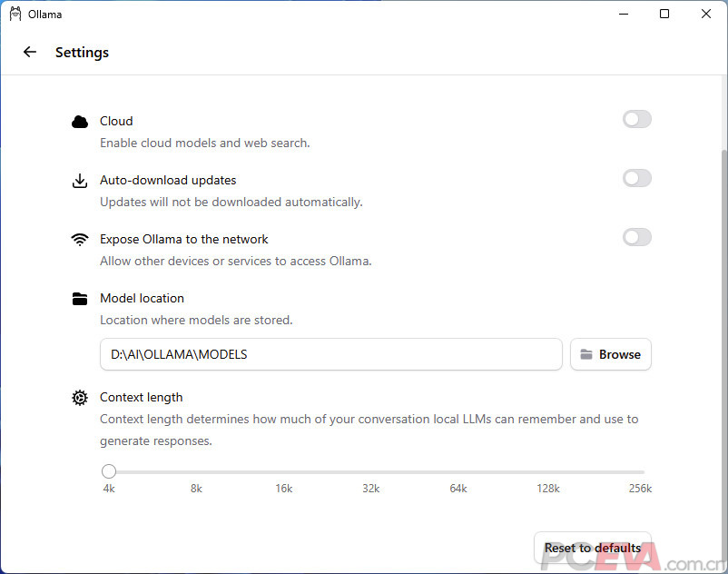This screenshot has width=728, height=574.
Task: Click the Auto-download updates download icon
Action: coord(80,181)
